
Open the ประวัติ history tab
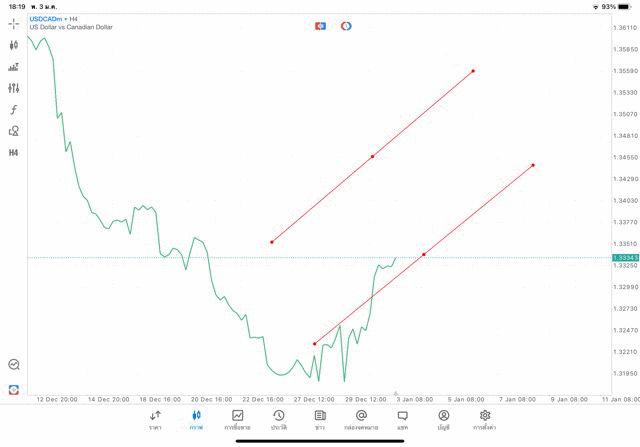[279, 419]
